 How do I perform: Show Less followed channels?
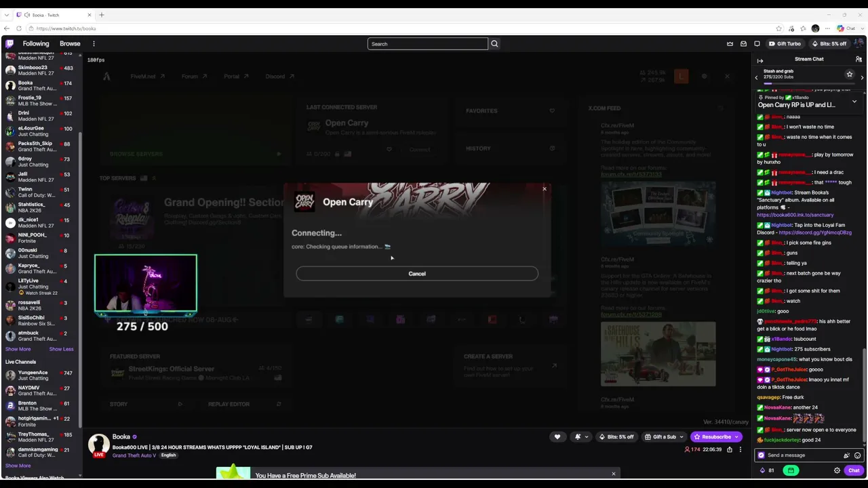(61, 349)
